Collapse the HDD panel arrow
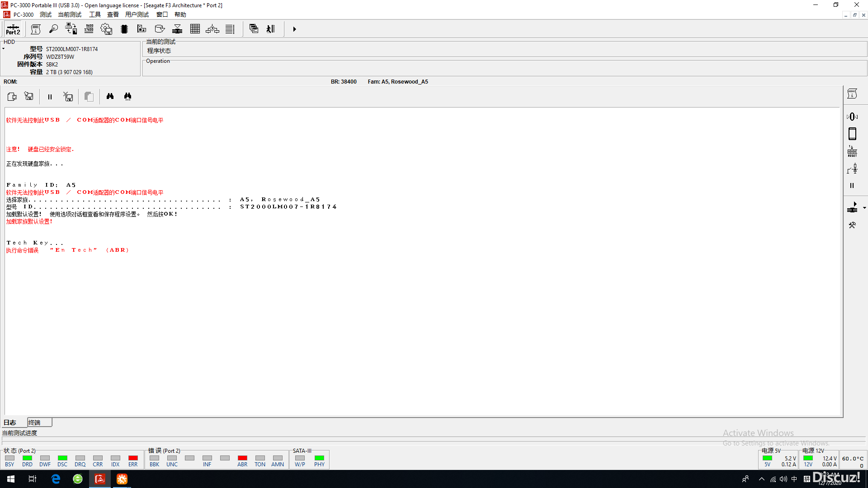 coord(3,48)
